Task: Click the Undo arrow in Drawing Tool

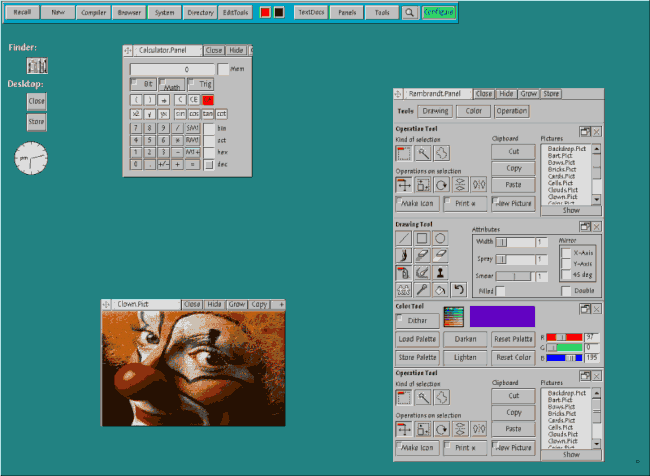Action: coord(458,289)
